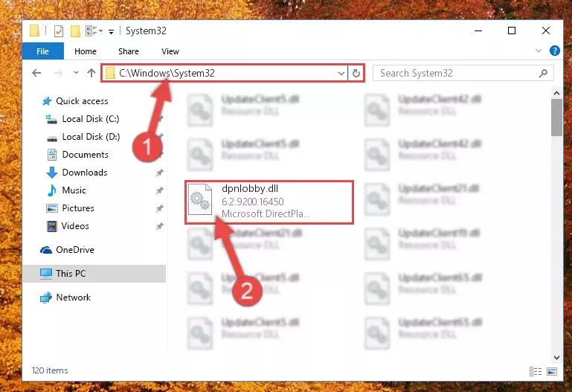Click the Downloads blue arrow icon
The height and width of the screenshot is (392, 572).
52,173
